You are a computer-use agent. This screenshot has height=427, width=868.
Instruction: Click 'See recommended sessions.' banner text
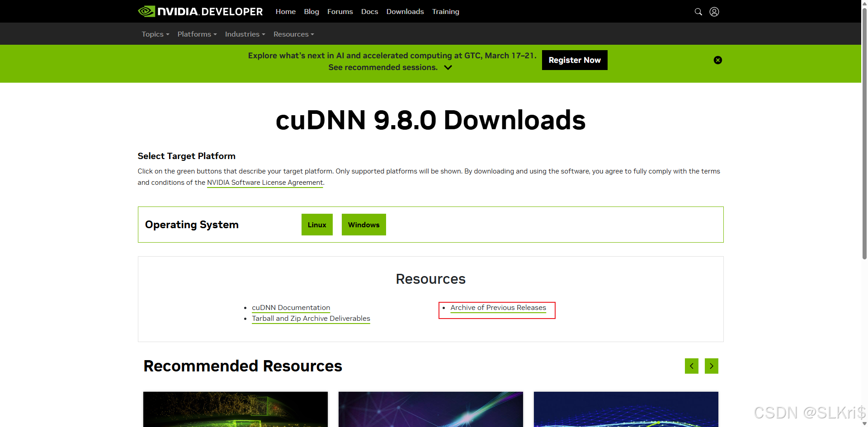tap(383, 67)
